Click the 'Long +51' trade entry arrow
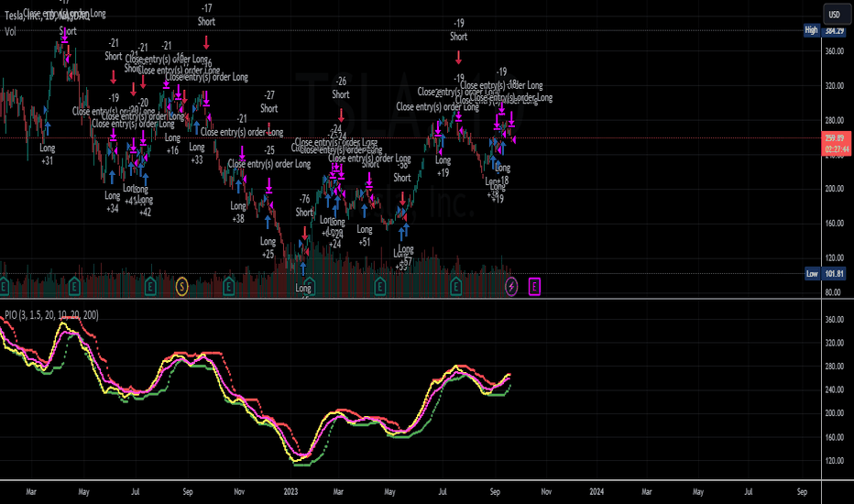This screenshot has height=504, width=854. (365, 211)
